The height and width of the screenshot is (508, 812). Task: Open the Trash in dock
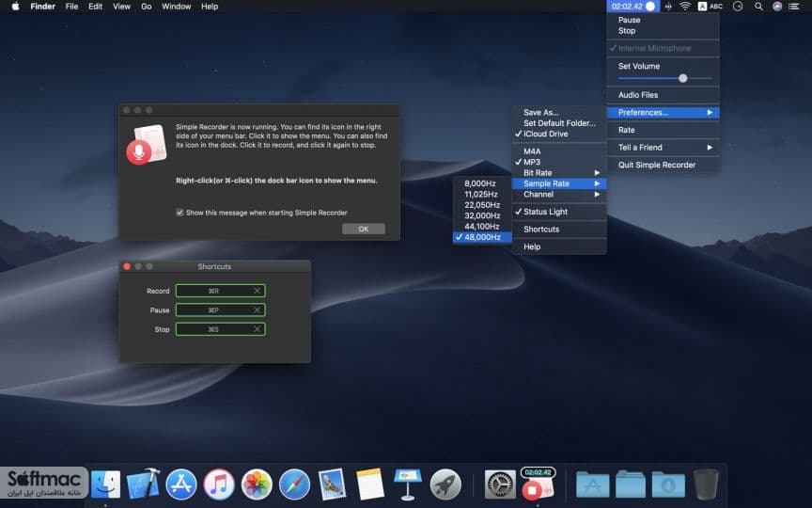705,484
